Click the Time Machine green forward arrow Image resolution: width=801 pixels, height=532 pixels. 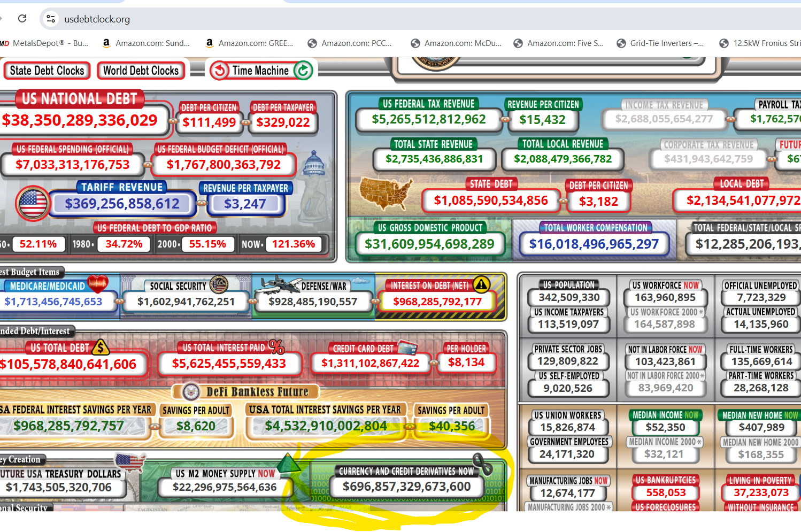pos(303,71)
